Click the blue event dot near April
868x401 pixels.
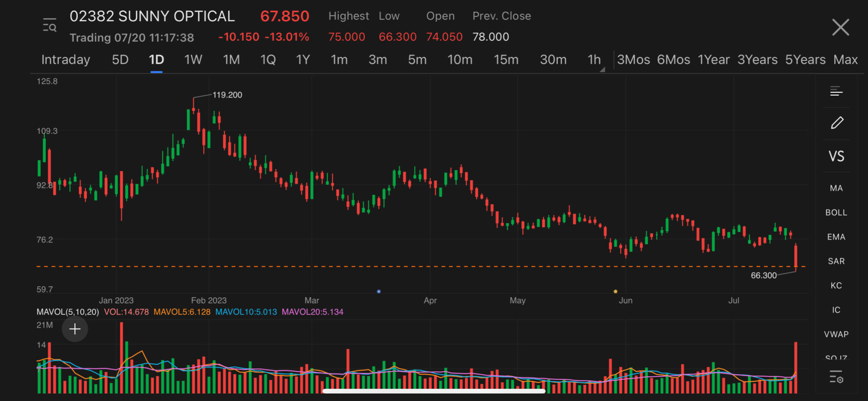(379, 292)
